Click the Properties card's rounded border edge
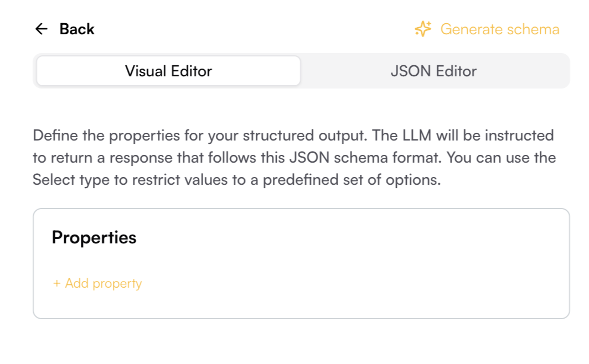 click(x=301, y=209)
